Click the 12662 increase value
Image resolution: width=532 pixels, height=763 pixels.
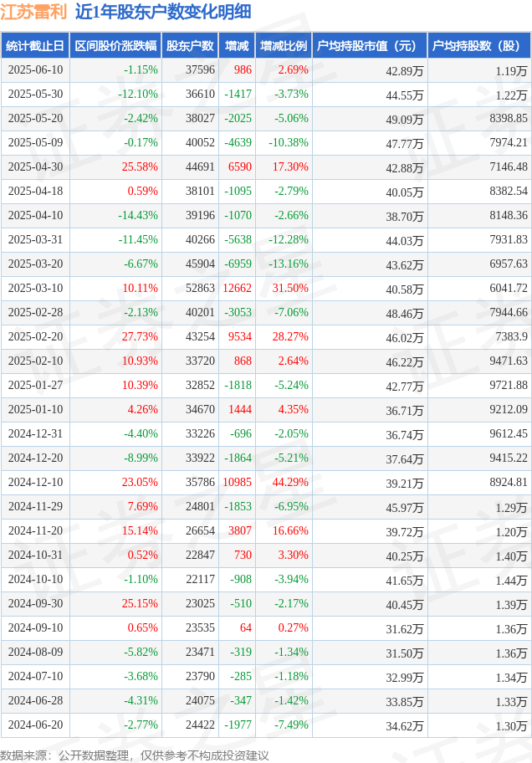coord(237,288)
